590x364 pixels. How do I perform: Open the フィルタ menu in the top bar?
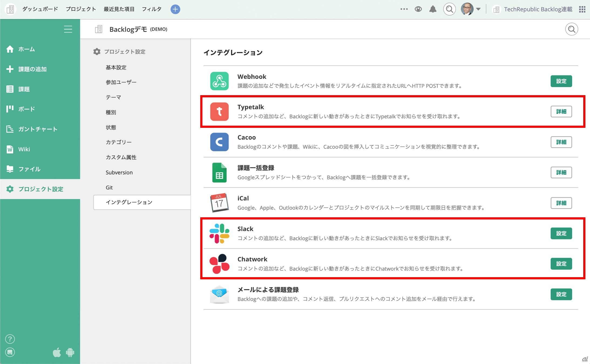pyautogui.click(x=151, y=9)
